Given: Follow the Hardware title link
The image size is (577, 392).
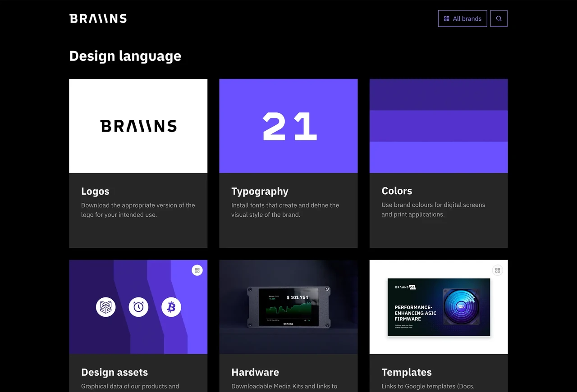Looking at the screenshot, I should (x=255, y=372).
